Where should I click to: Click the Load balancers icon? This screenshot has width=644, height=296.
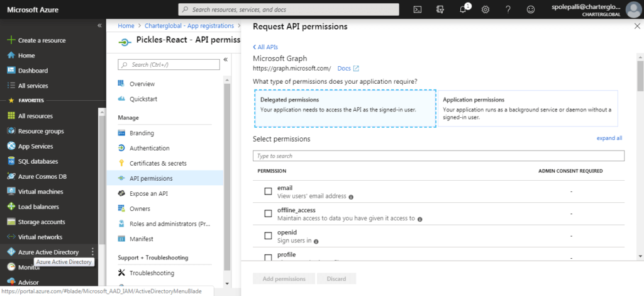click(11, 207)
